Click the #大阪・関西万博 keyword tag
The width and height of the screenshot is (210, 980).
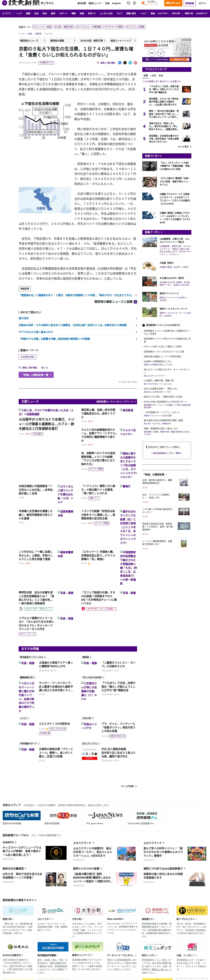pyautogui.click(x=63, y=27)
